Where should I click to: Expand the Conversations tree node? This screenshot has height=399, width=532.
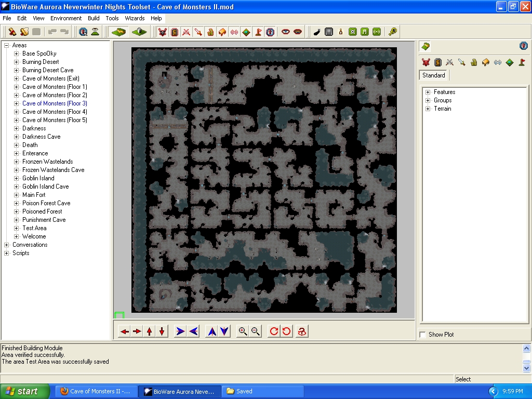click(x=7, y=245)
